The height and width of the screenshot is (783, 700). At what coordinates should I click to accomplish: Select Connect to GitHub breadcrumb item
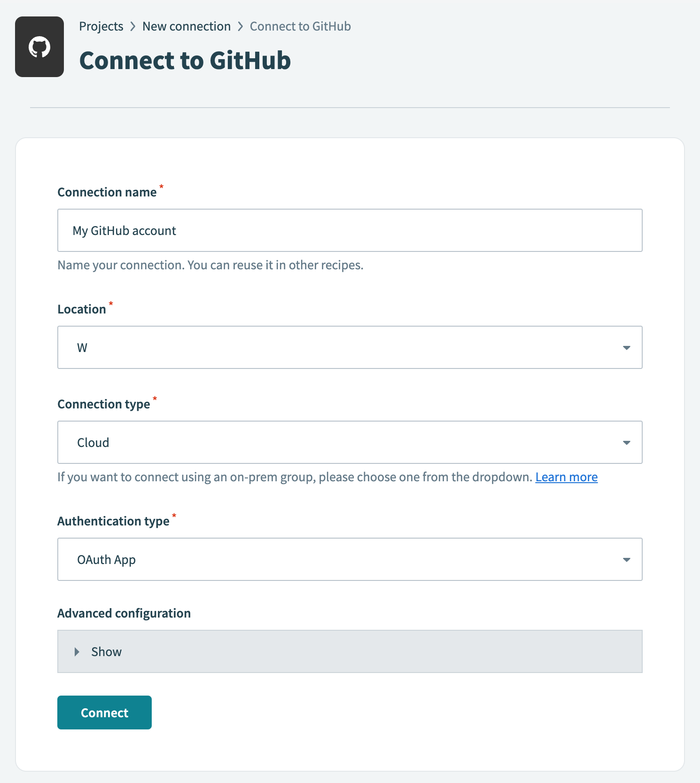click(300, 26)
